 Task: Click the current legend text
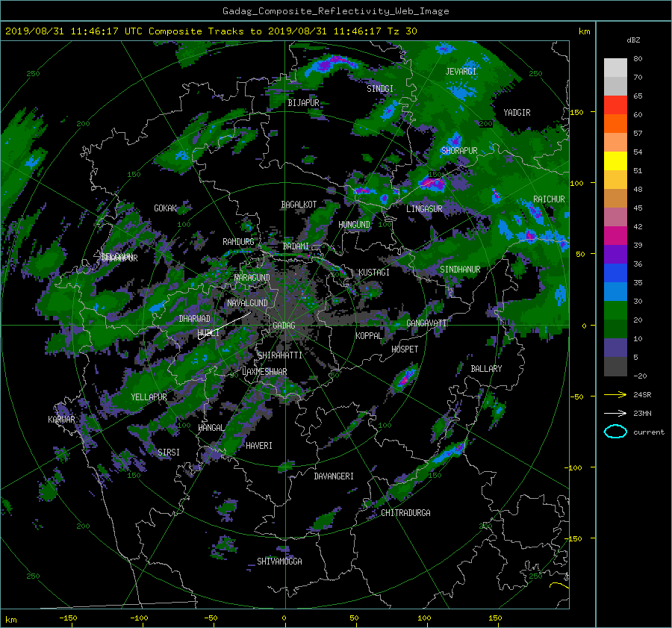648,432
